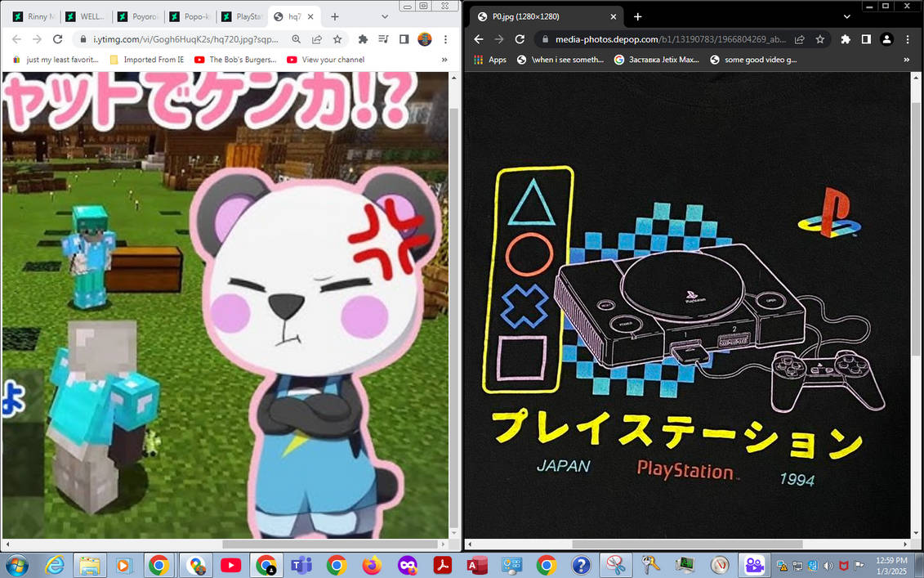Expand hidden bookmarks chevron in left window
Viewport: 924px width, 578px height.
[444, 60]
